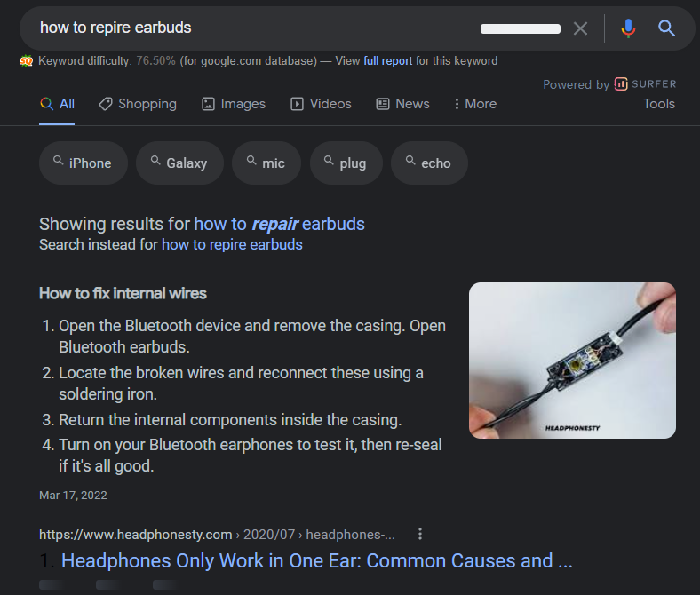Open the full report link
The height and width of the screenshot is (595, 700).
(387, 60)
